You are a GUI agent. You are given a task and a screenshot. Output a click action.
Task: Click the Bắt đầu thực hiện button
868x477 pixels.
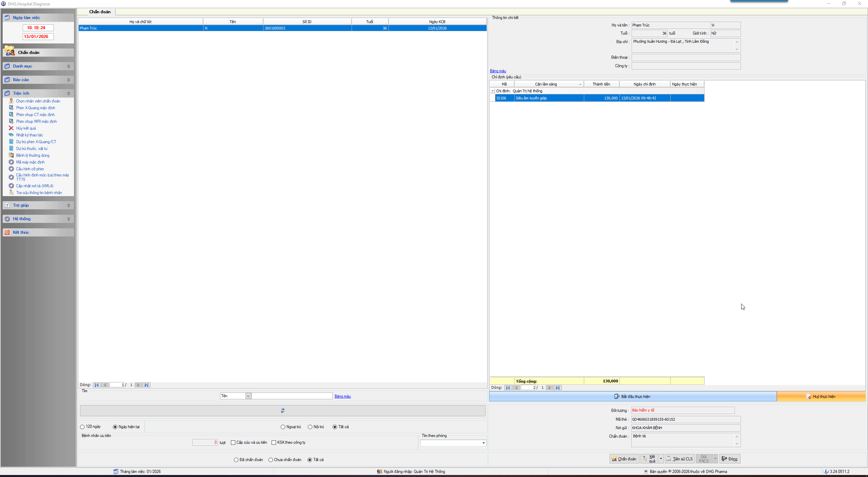(x=632, y=396)
